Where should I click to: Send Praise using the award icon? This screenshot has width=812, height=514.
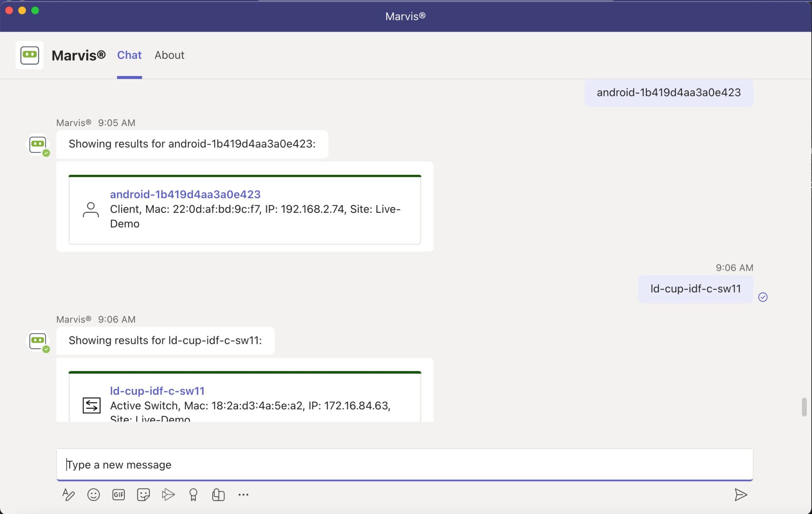point(193,494)
